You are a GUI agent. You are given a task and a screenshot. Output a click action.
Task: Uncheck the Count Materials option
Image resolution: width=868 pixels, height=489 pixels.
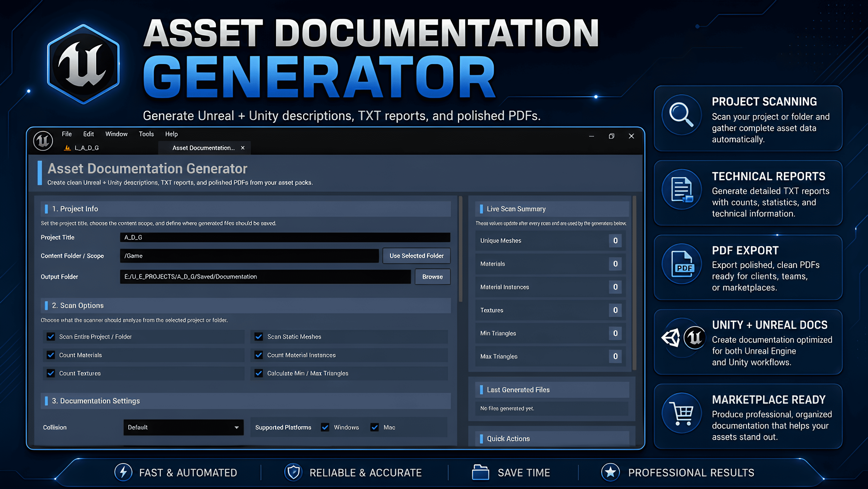click(51, 355)
